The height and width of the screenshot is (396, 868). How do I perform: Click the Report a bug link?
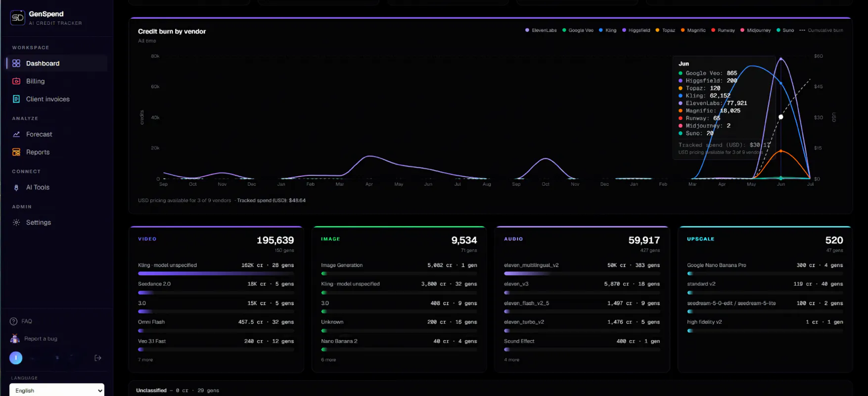tap(41, 339)
